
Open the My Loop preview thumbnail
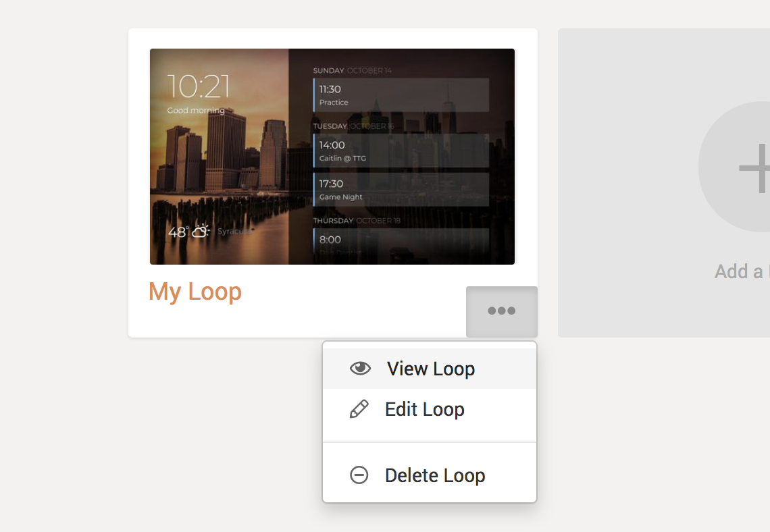click(x=332, y=155)
